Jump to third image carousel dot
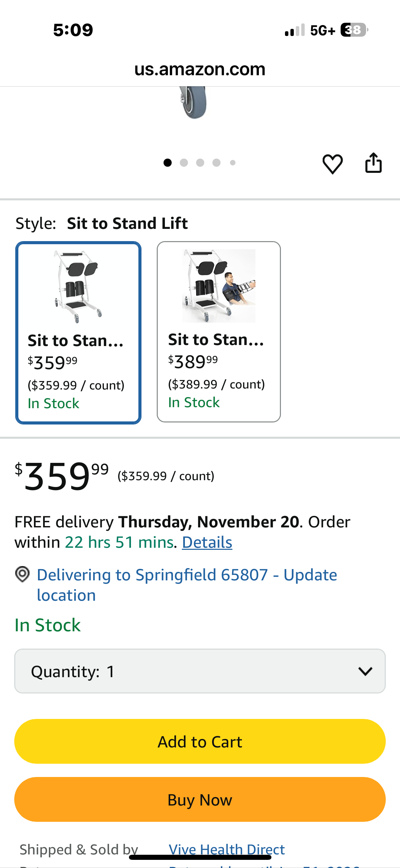 pos(200,163)
